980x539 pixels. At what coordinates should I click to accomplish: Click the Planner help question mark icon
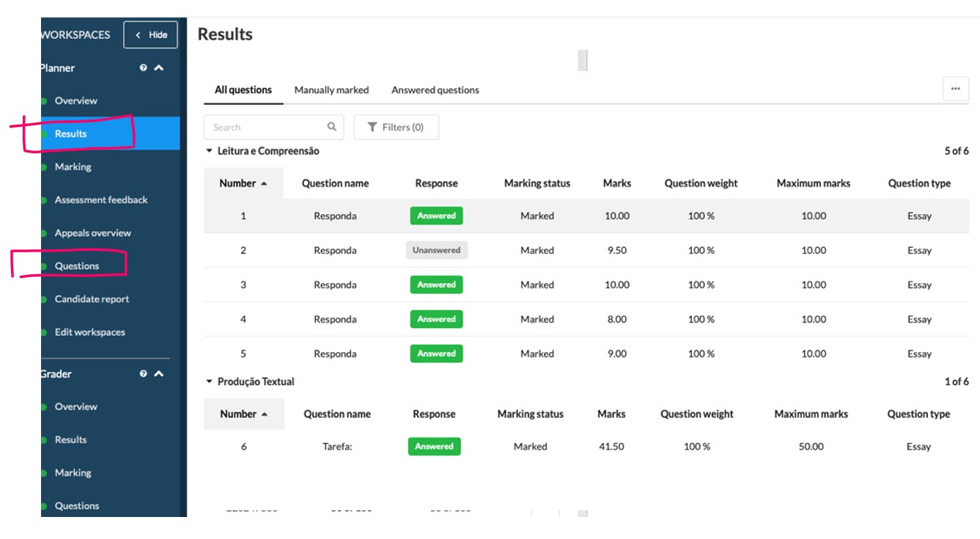pos(144,68)
